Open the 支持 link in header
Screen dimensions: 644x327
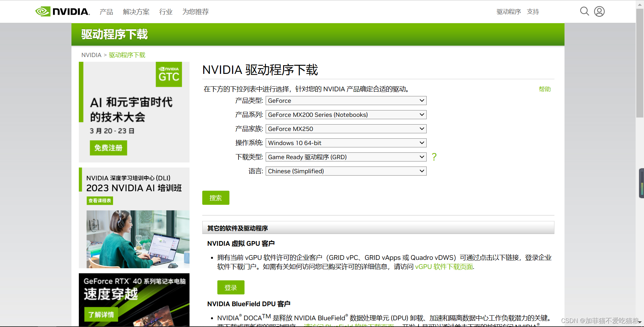pos(533,12)
